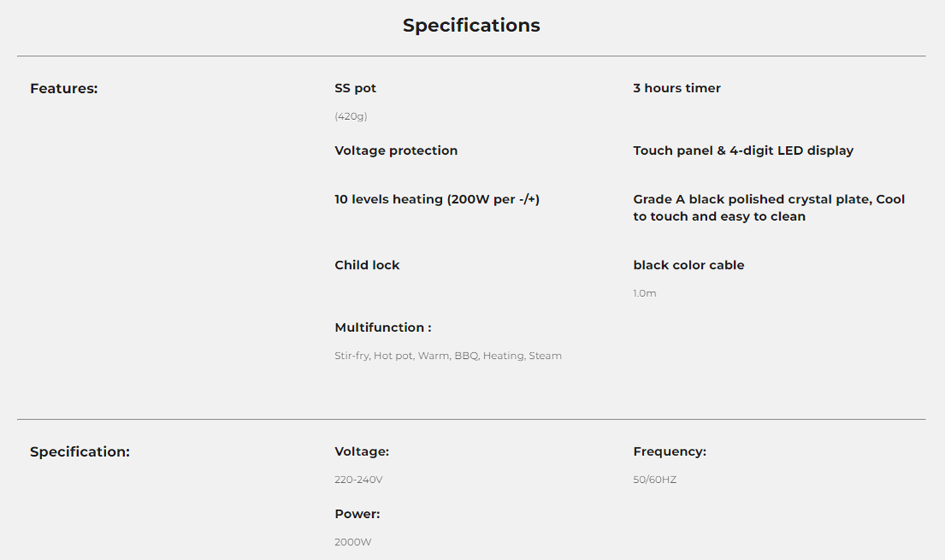This screenshot has height=560, width=945.
Task: Select the 10 levels heating feature
Action: (x=437, y=199)
